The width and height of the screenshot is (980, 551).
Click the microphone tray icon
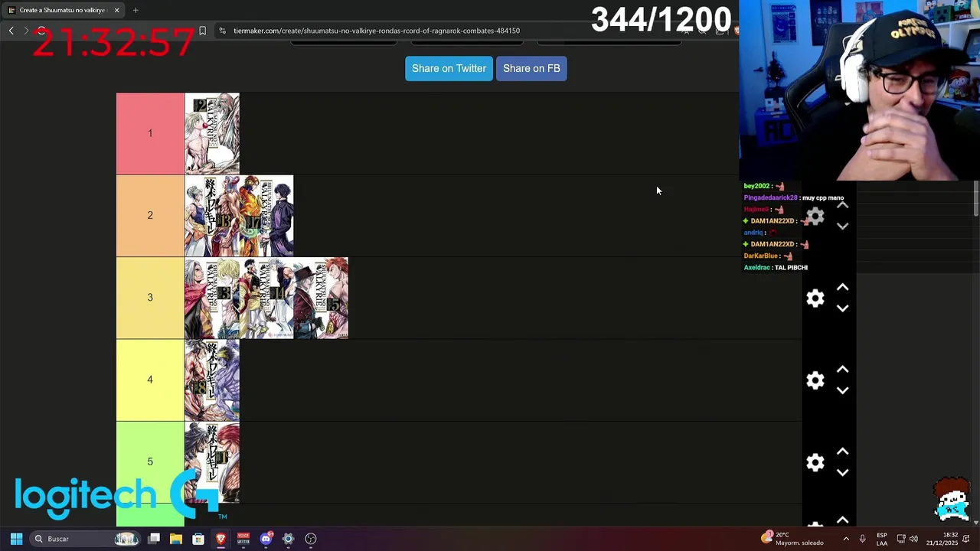tap(862, 539)
